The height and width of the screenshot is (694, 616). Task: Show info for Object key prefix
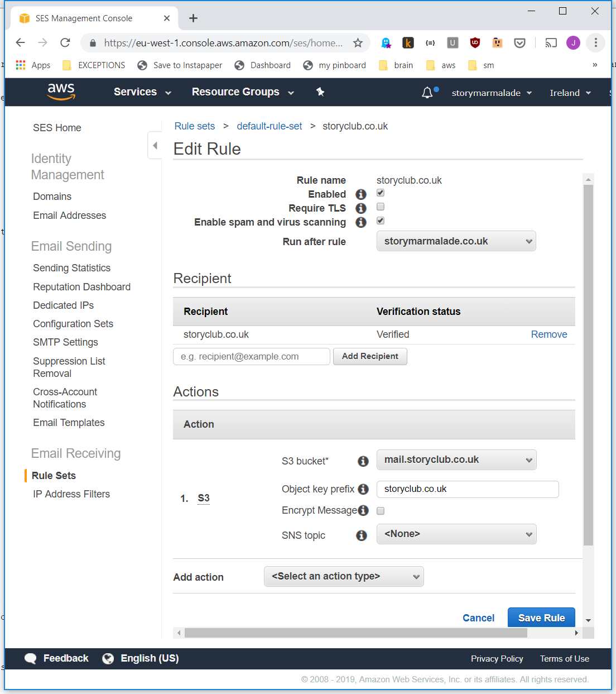(x=363, y=489)
